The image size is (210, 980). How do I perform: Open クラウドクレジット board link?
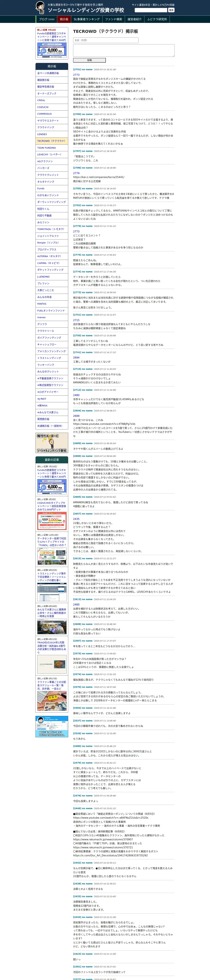click(52, 175)
